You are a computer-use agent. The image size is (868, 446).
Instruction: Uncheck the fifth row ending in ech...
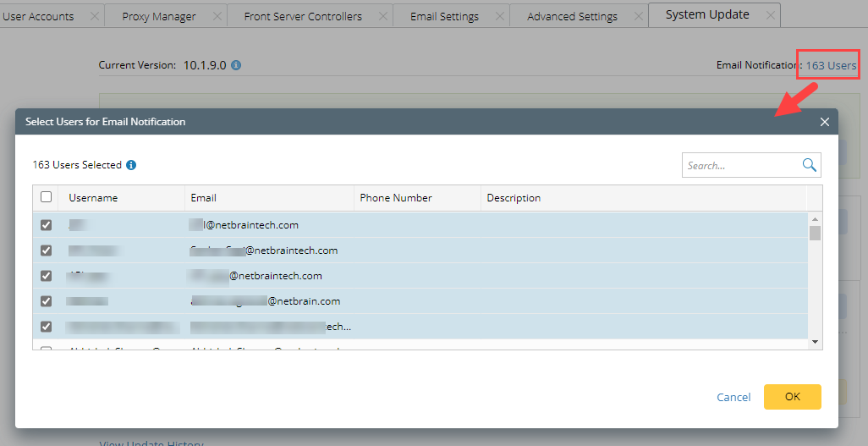click(x=46, y=327)
